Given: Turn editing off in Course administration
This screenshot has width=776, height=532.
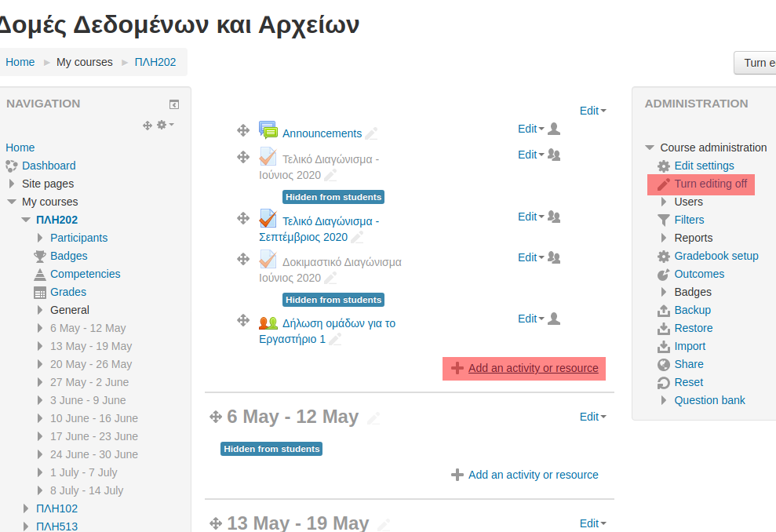Looking at the screenshot, I should 710,184.
